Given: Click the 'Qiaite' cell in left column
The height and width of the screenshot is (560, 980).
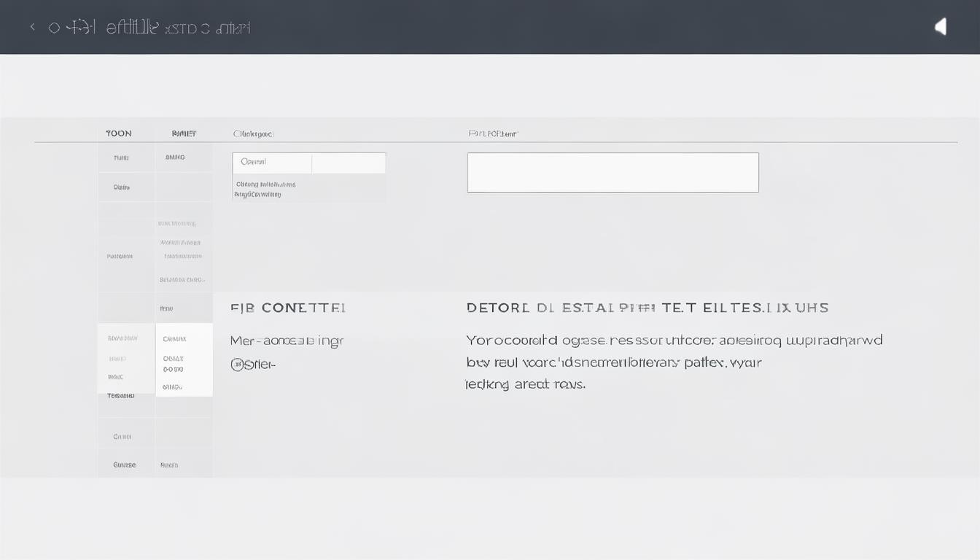Looking at the screenshot, I should click(122, 187).
